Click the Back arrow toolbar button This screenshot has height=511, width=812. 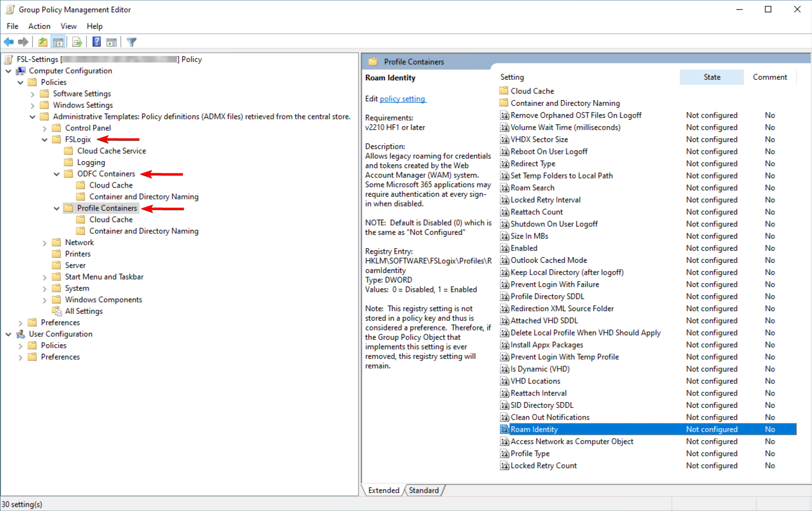[9, 42]
